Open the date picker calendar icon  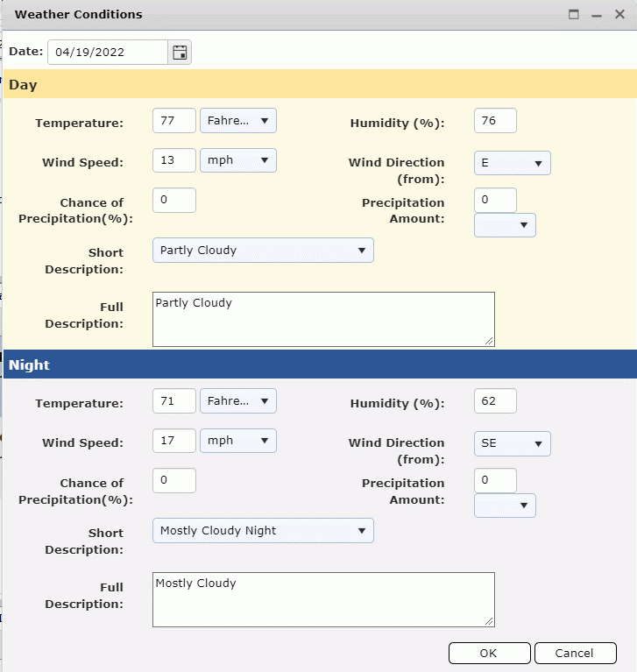click(x=180, y=53)
